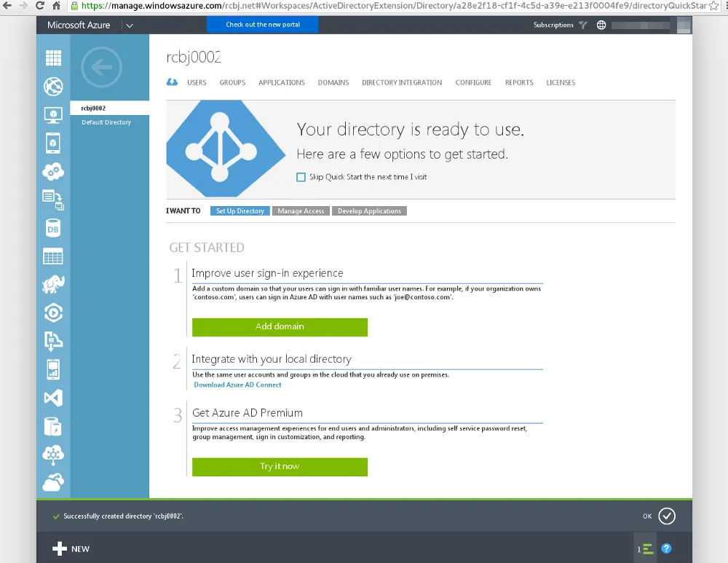Switch to APPLICATIONS tab
This screenshot has height=563, width=728.
pyautogui.click(x=281, y=82)
